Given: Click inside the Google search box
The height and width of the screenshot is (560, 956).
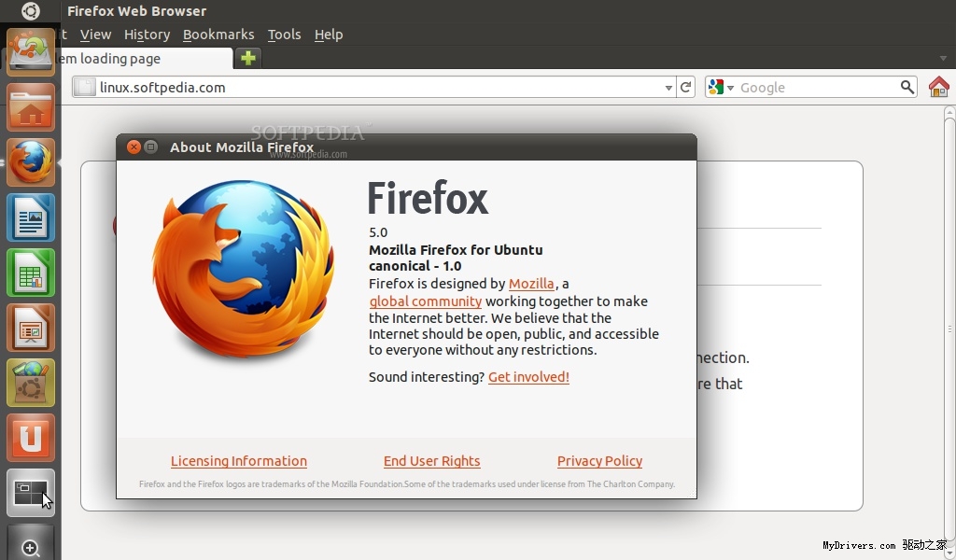Looking at the screenshot, I should [817, 87].
